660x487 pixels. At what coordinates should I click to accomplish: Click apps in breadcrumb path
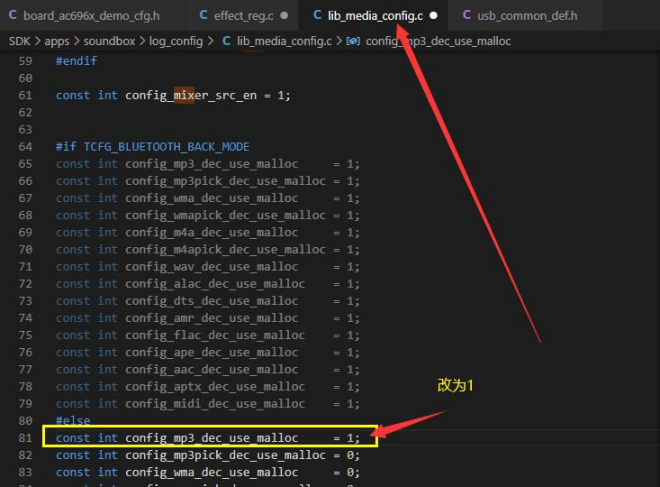57,41
